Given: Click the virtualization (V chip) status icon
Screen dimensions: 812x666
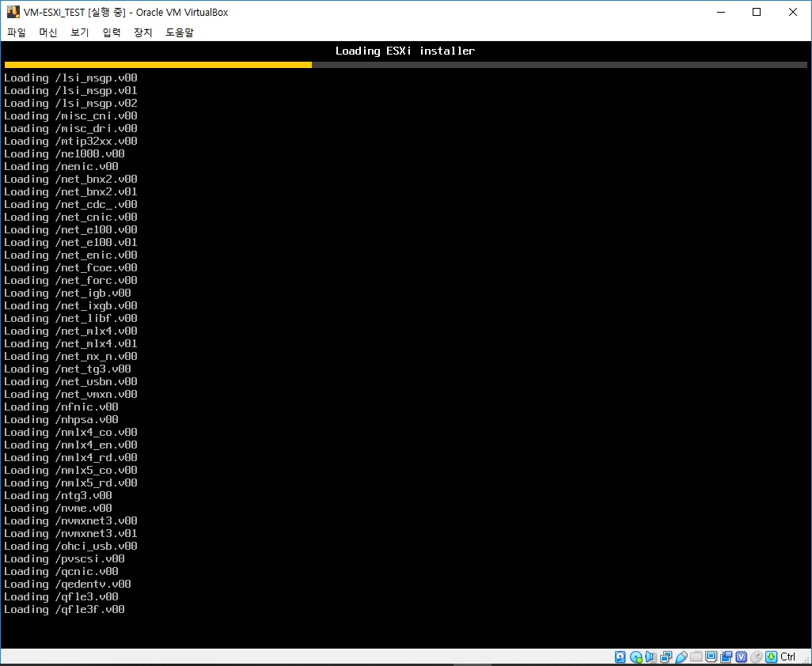Looking at the screenshot, I should 741,657.
